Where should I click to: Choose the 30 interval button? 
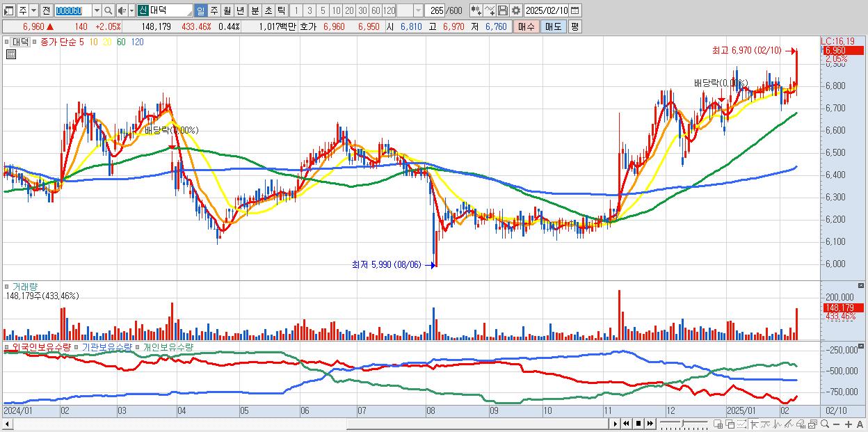click(x=362, y=11)
